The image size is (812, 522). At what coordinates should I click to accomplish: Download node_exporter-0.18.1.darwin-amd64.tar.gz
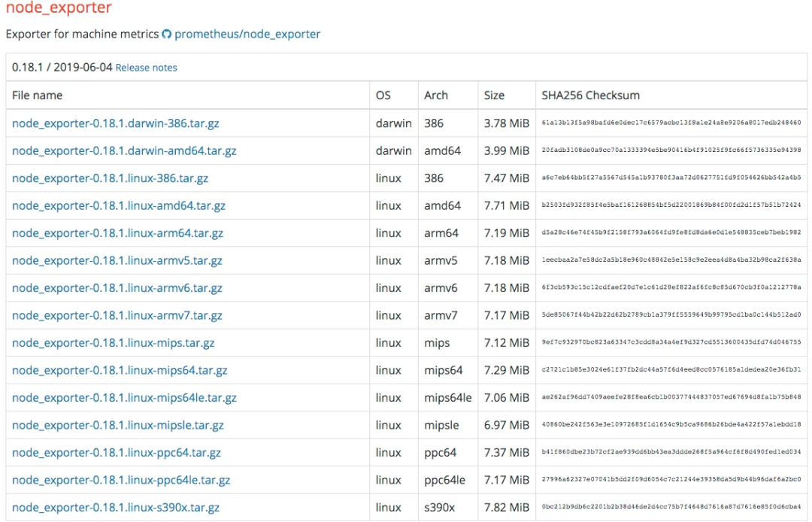click(124, 150)
